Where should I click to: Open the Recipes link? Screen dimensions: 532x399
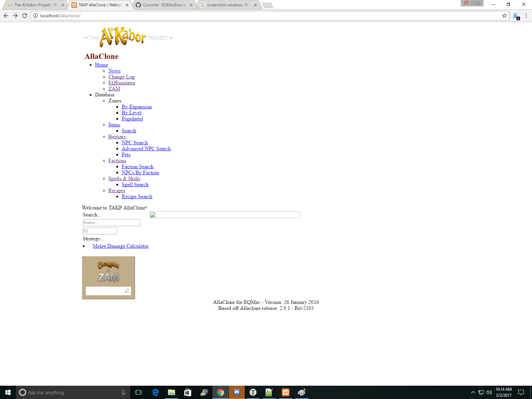coord(117,191)
